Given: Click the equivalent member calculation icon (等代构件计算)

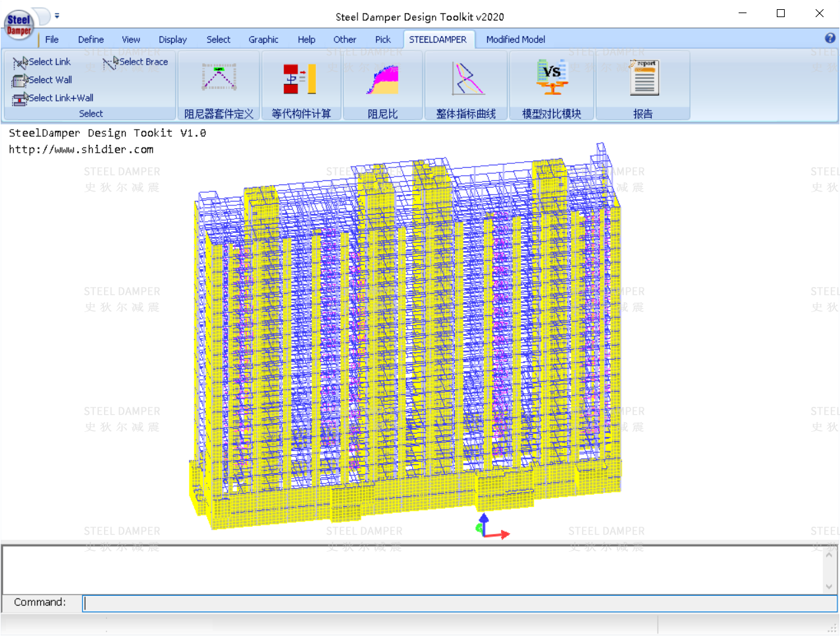Looking at the screenshot, I should click(300, 78).
